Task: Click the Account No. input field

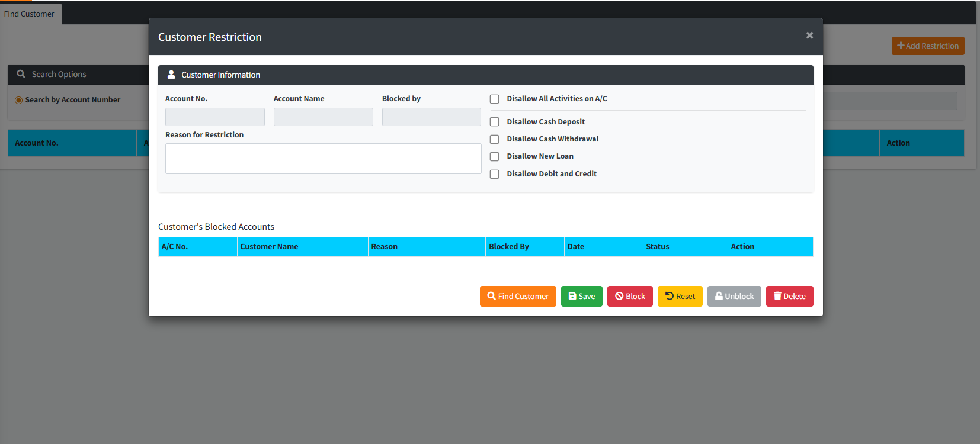Action: pyautogui.click(x=214, y=117)
